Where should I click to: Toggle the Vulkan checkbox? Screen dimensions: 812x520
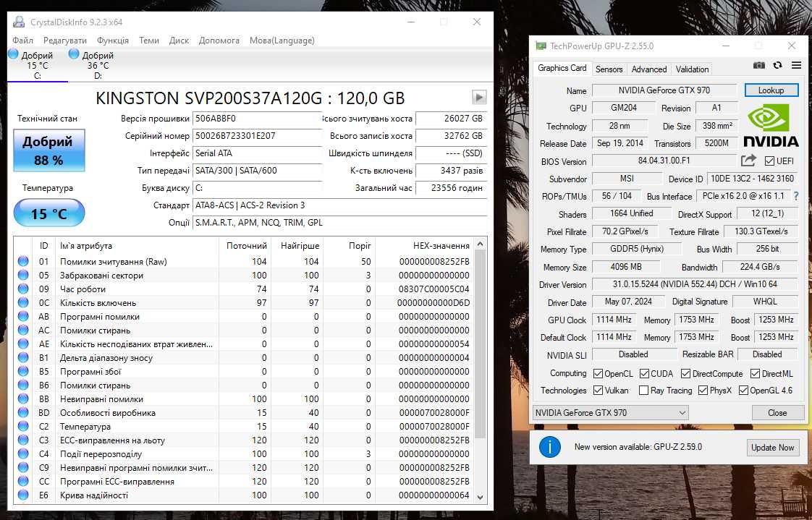coord(598,390)
